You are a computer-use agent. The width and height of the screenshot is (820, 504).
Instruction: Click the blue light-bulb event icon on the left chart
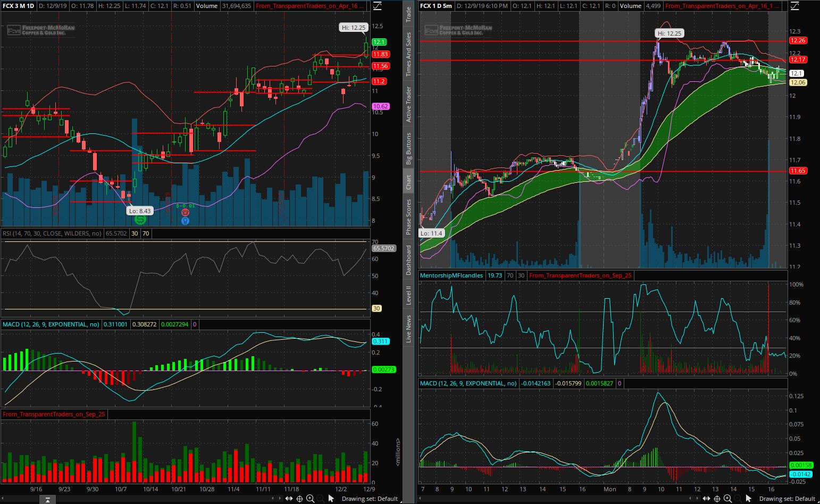pos(186,220)
